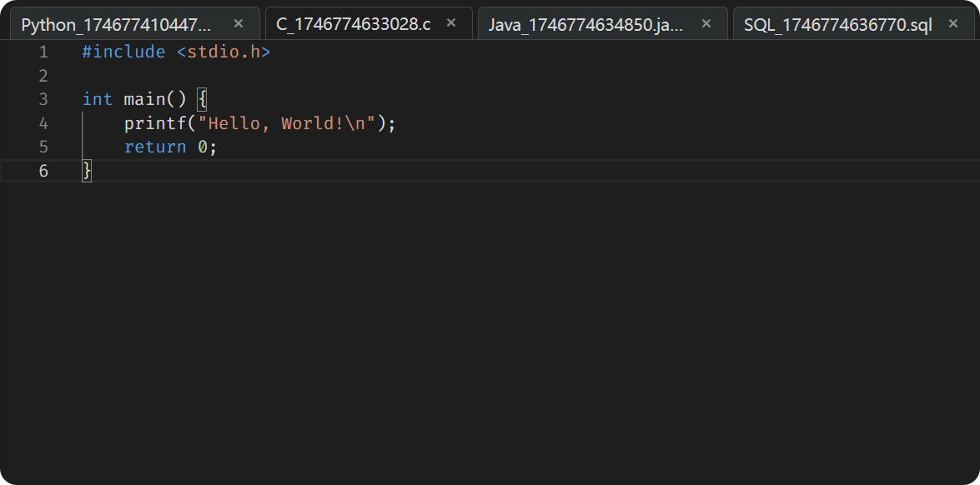980x485 pixels.
Task: Click the #include directive keyword
Action: pyautogui.click(x=123, y=52)
